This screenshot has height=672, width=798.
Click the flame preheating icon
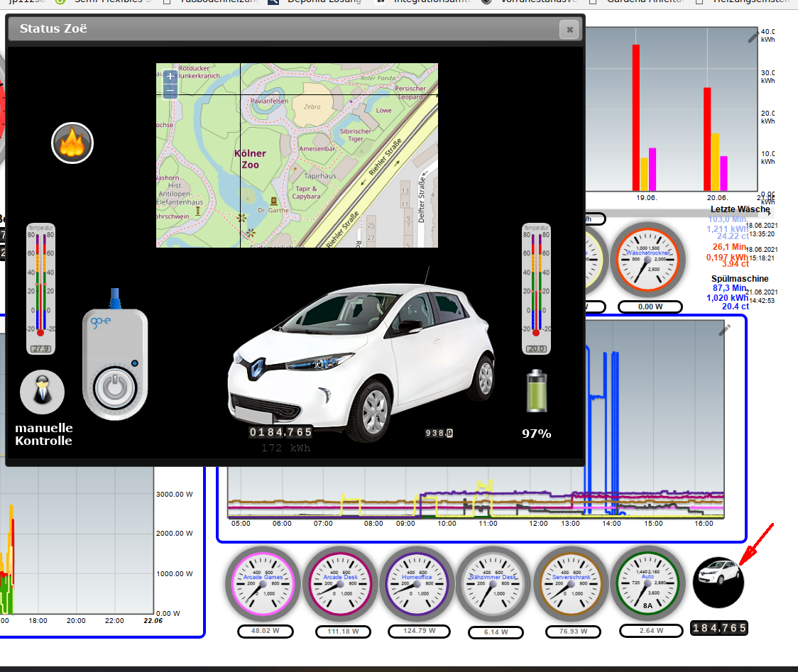pyautogui.click(x=72, y=143)
